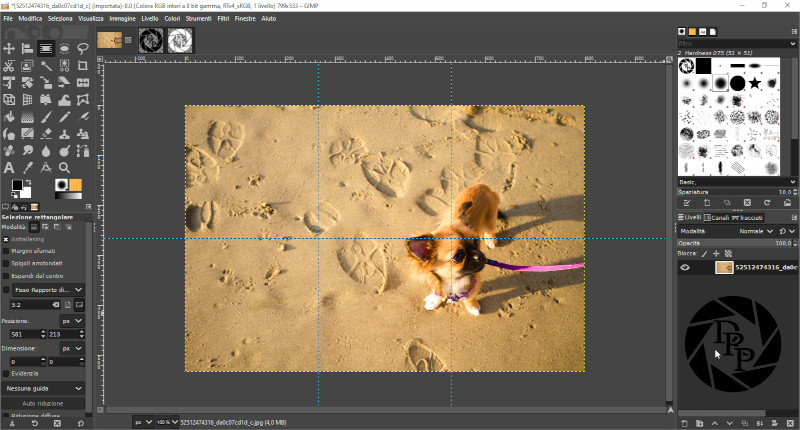
Task: Enable the Margini sfumati checkbox
Action: click(x=6, y=251)
